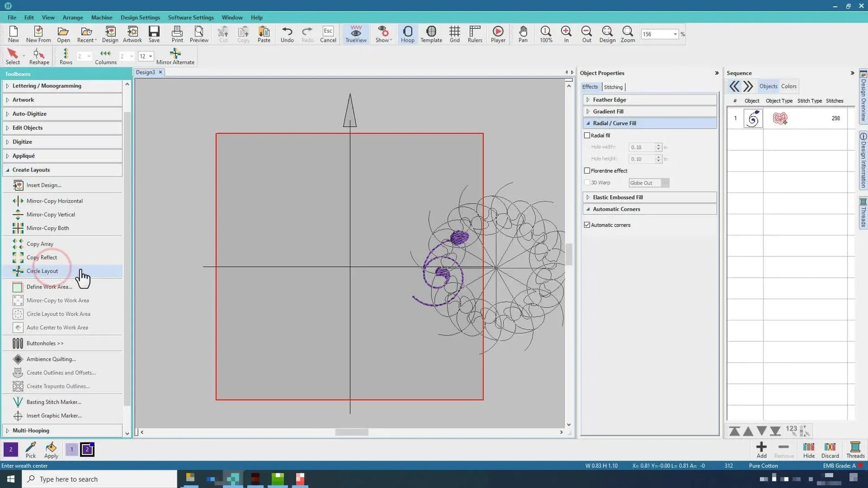Open the Threads panel at bottom right

[855, 450]
